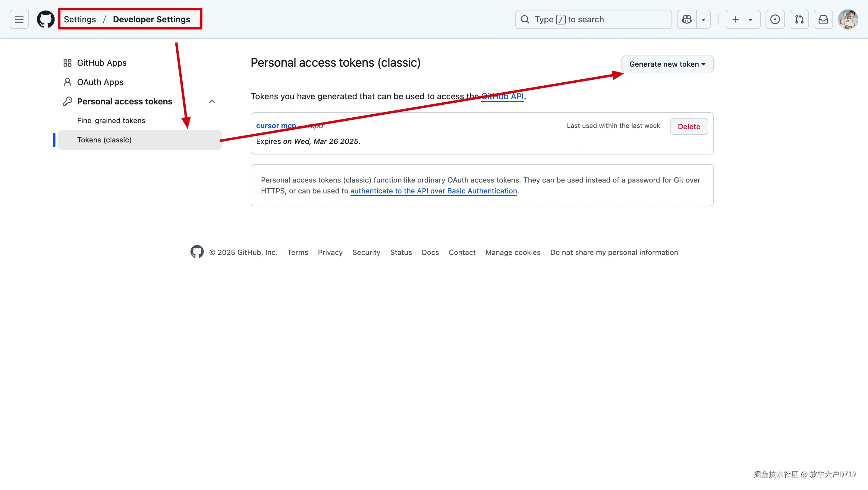Select GitHub Apps in the sidebar
The width and height of the screenshot is (868, 490).
coord(102,63)
